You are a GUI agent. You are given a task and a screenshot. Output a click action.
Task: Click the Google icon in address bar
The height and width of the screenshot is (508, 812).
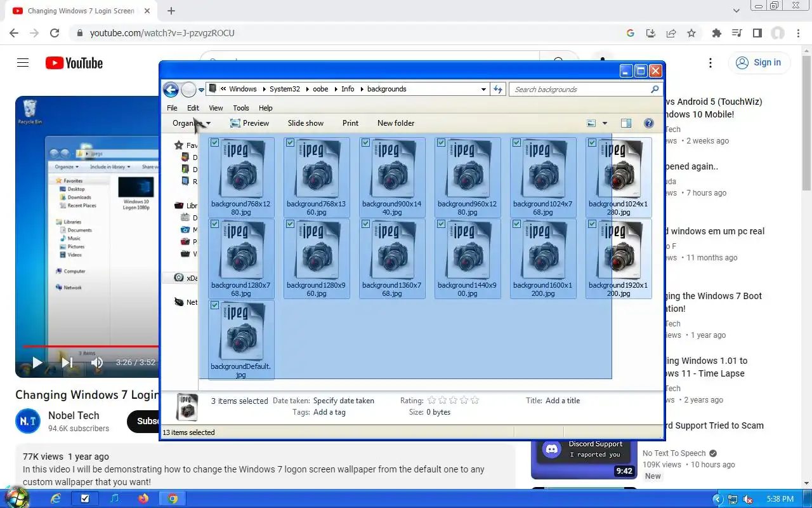630,33
